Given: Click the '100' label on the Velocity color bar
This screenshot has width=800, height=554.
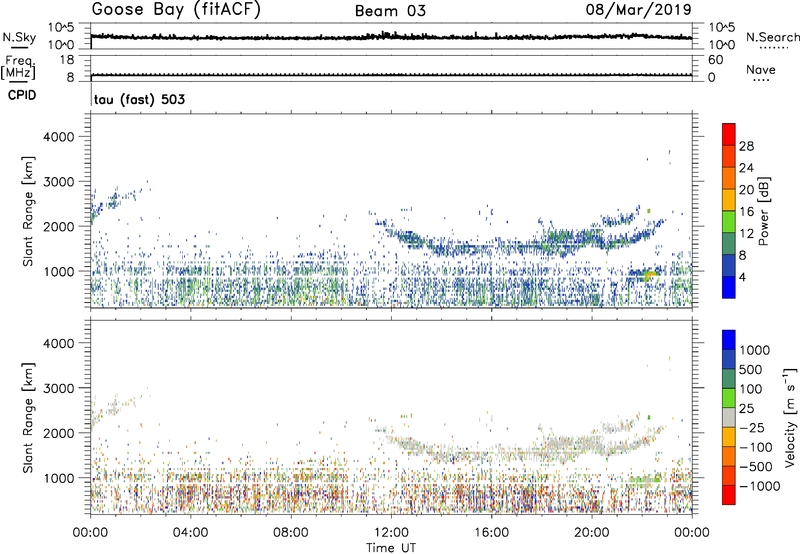Looking at the screenshot, I should coord(751,389).
